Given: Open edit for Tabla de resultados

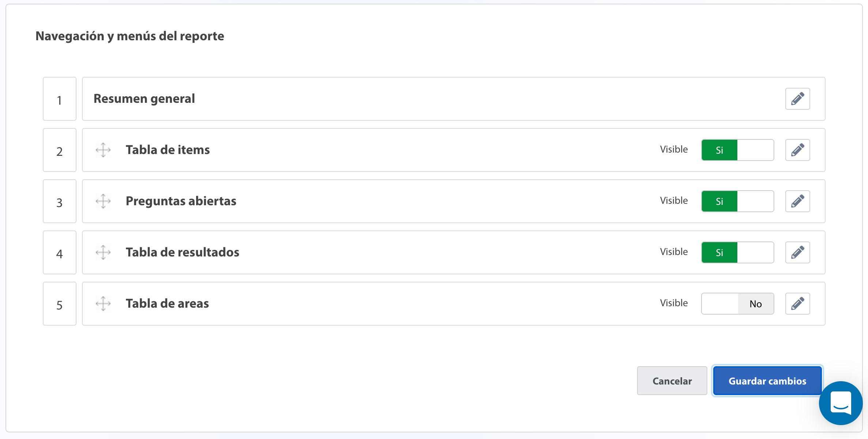Looking at the screenshot, I should (x=797, y=252).
